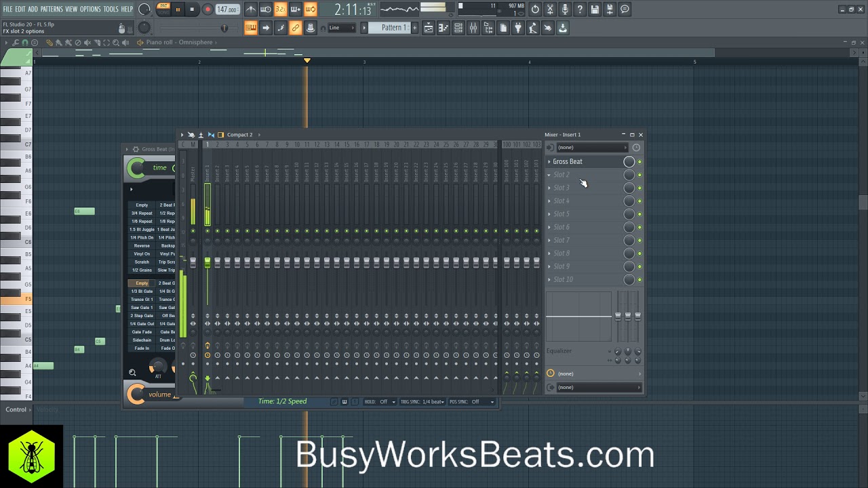
Task: Open the chat speech bubble icon
Action: coord(625,9)
